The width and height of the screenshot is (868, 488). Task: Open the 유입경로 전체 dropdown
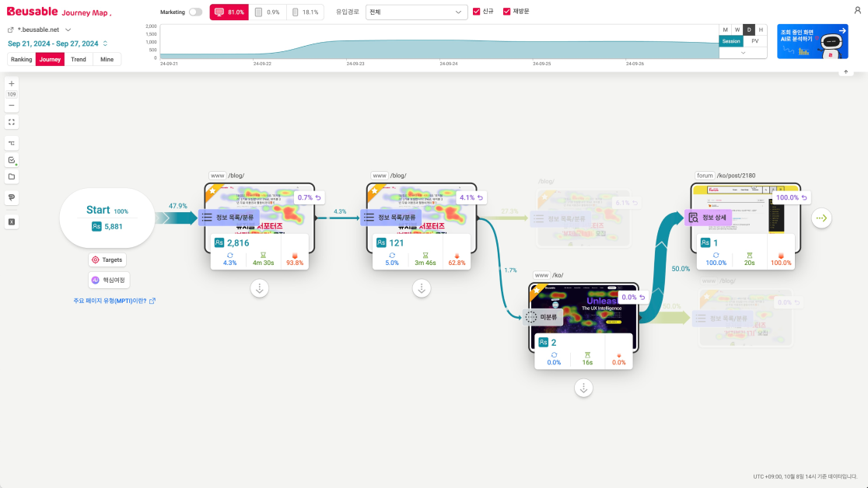(x=416, y=12)
